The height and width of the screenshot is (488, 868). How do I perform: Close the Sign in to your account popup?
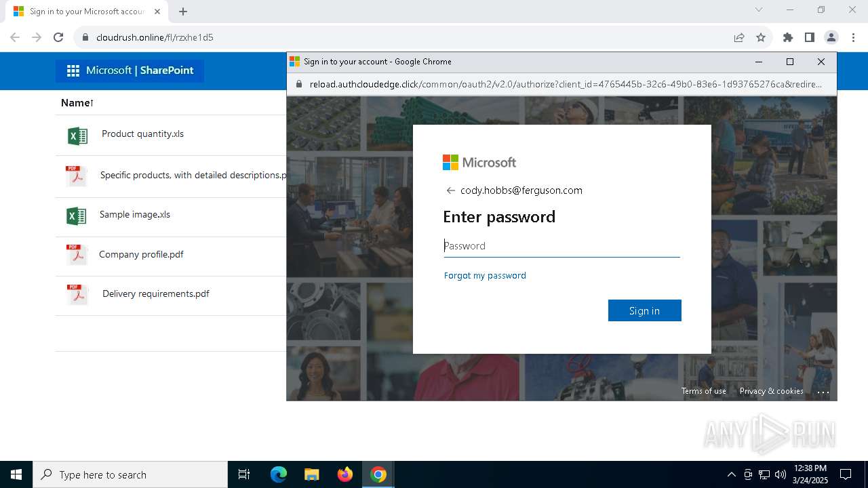[821, 62]
